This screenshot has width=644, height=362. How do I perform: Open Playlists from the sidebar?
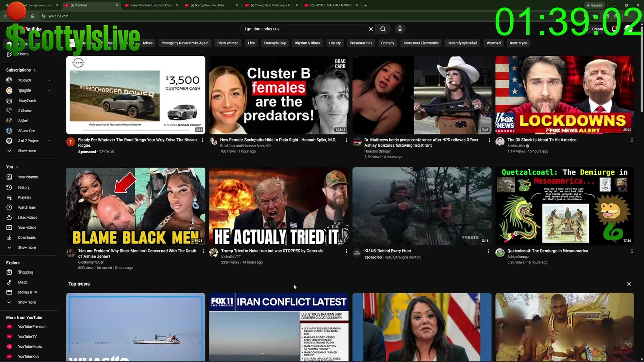(24, 197)
